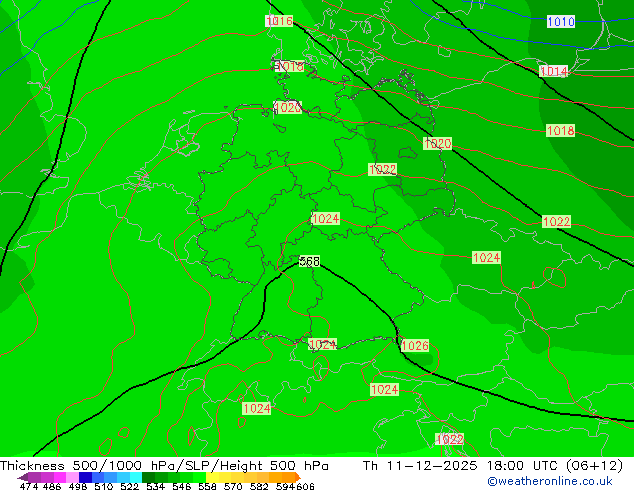Click the purple arrow tip of the legend
This screenshot has width=634, height=490.
22,477
